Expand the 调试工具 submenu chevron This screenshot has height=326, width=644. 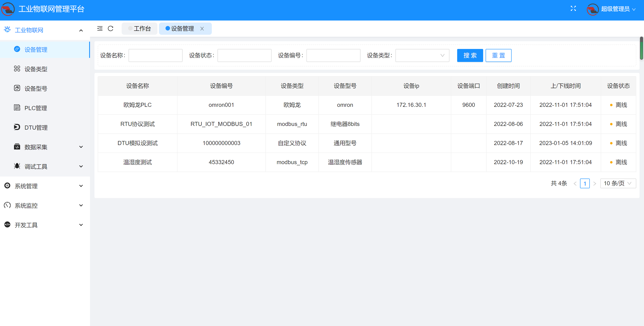81,166
